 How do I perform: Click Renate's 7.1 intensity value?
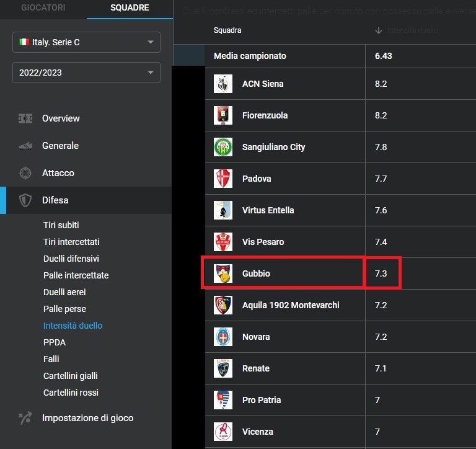coord(381,368)
